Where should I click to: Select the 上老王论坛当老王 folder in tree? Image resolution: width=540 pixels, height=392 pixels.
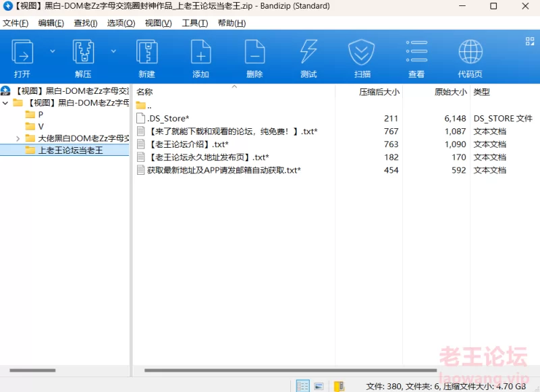[64, 150]
